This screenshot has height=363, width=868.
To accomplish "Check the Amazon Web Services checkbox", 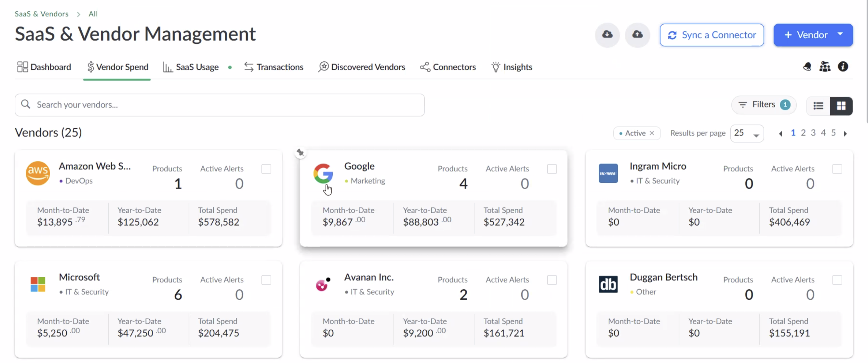I will pyautogui.click(x=266, y=169).
